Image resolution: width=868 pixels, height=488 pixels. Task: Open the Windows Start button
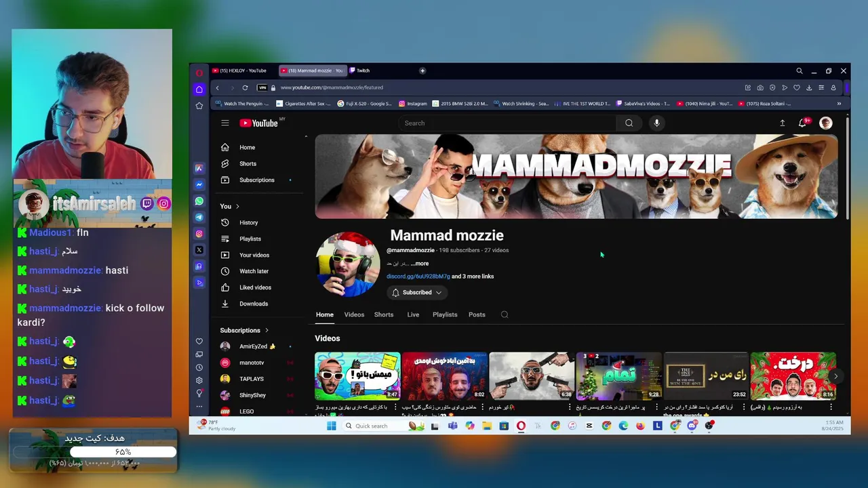(x=331, y=426)
